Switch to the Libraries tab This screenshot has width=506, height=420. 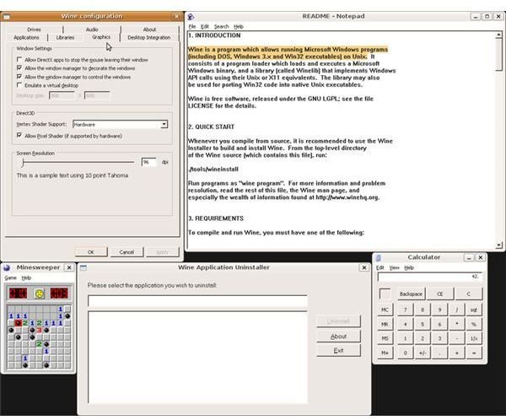click(65, 37)
